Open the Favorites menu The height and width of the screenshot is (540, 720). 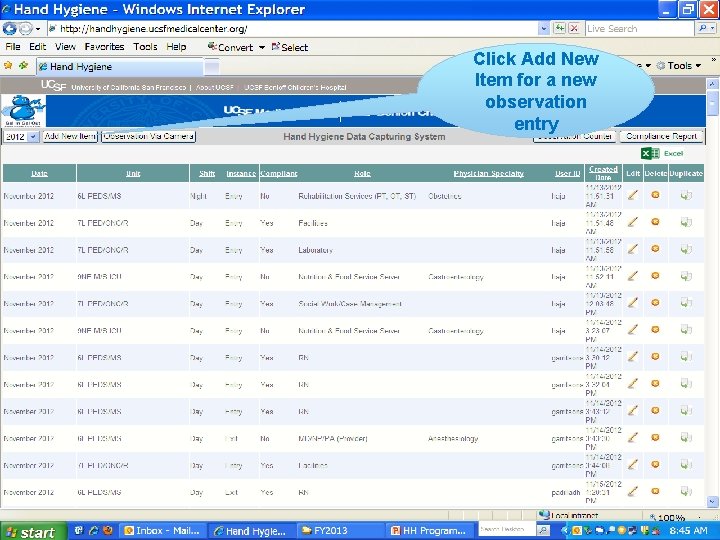pyautogui.click(x=104, y=47)
